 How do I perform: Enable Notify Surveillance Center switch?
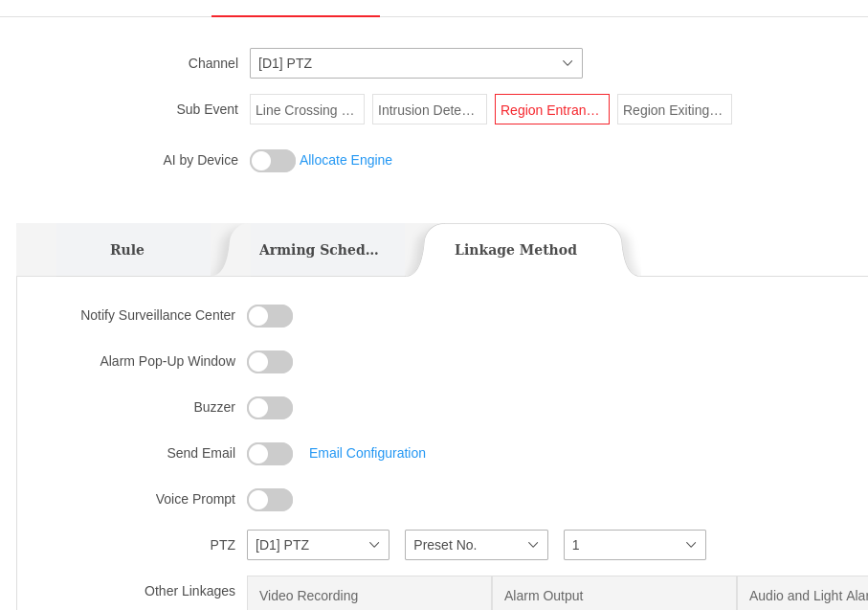[270, 316]
